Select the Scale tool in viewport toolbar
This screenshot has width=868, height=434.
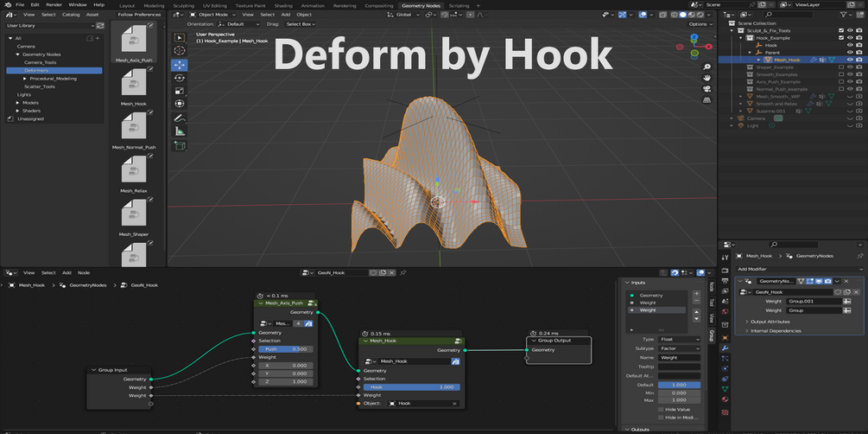180,91
